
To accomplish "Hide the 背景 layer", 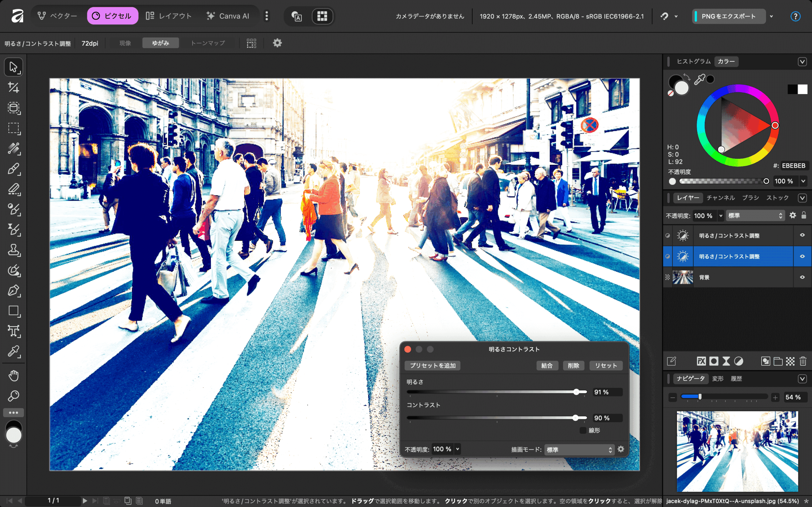I will (x=802, y=277).
